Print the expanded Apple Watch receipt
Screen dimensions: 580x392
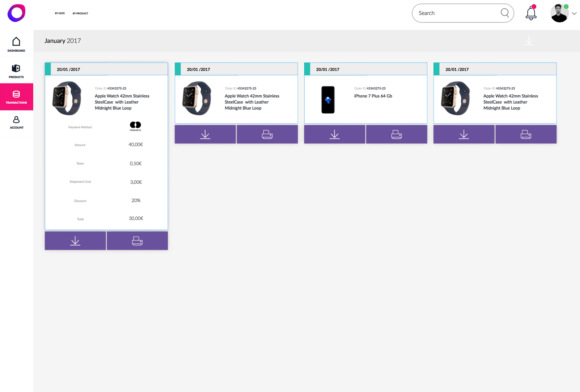137,241
